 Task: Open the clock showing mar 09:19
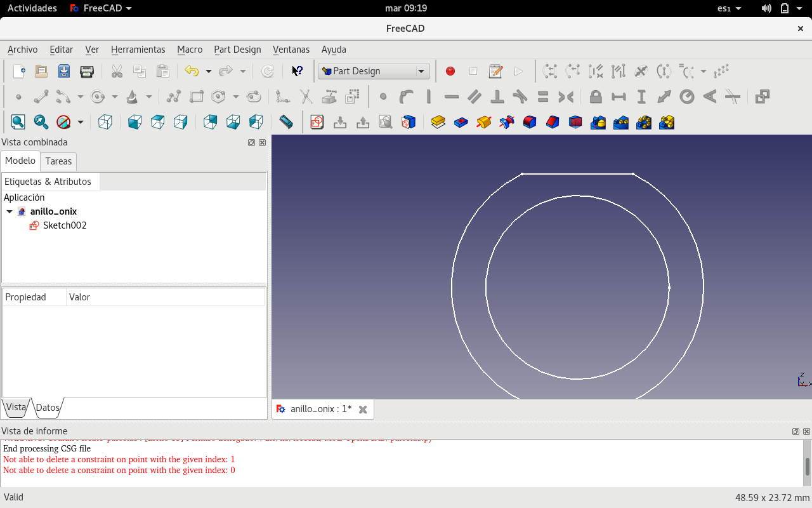click(406, 8)
